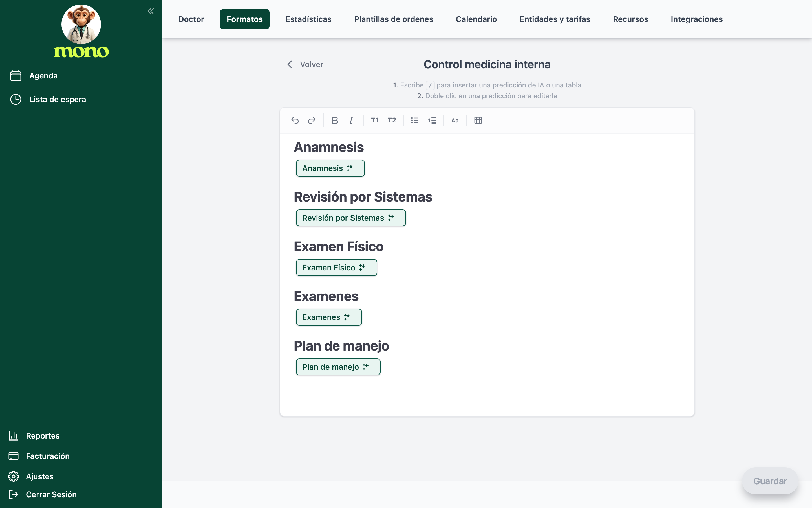812x508 pixels.
Task: Select the Plan de manejo prediction chip
Action: 338,367
